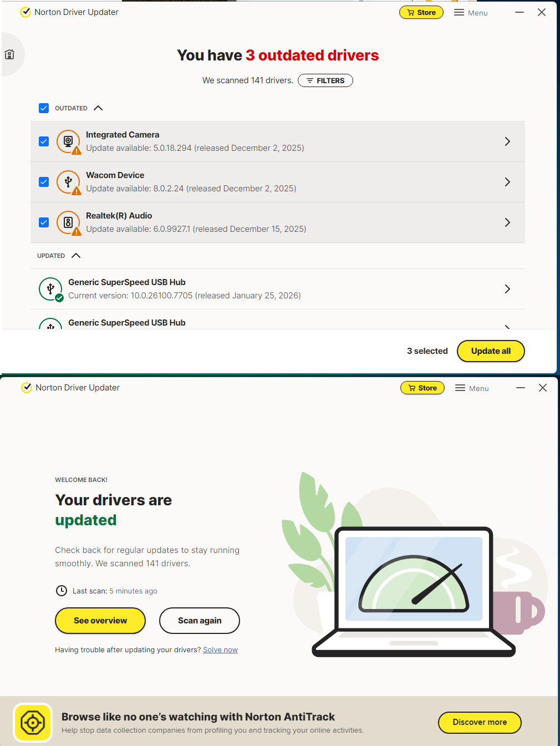Click the Discover more button

(480, 722)
